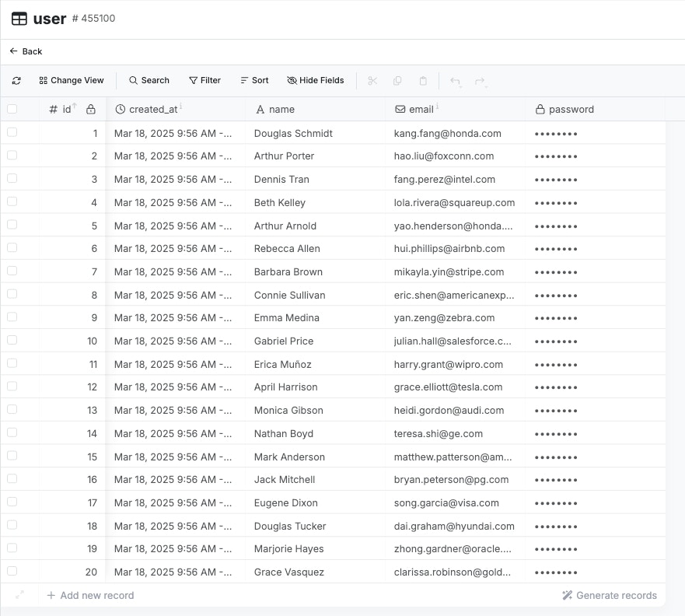Click the expand arrows icon at bottom left

click(19, 595)
